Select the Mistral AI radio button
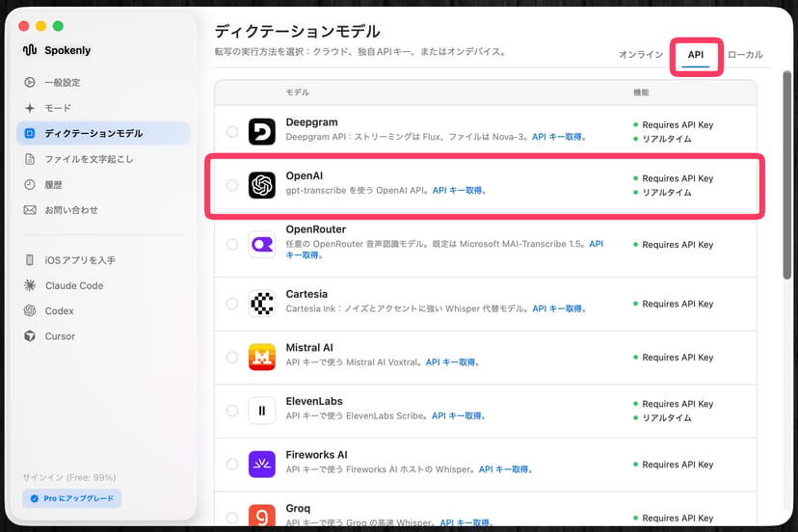 (232, 357)
